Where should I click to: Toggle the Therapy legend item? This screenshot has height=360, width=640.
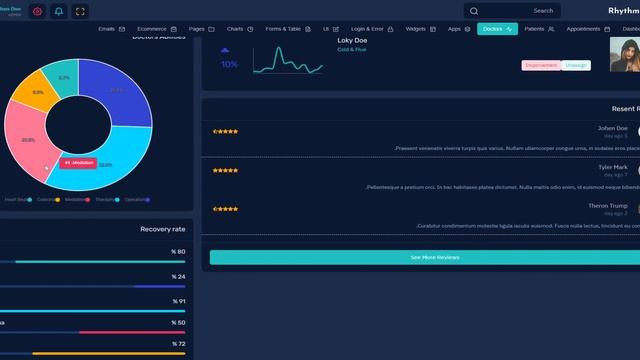107,200
